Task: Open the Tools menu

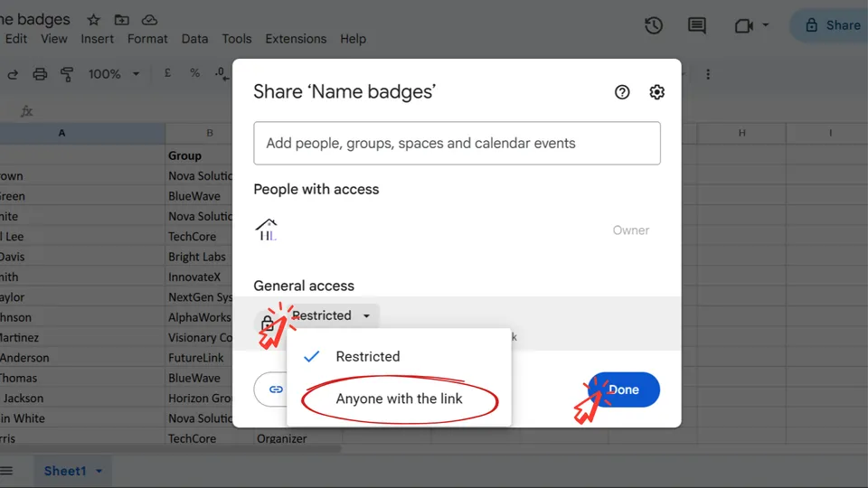Action: point(236,39)
